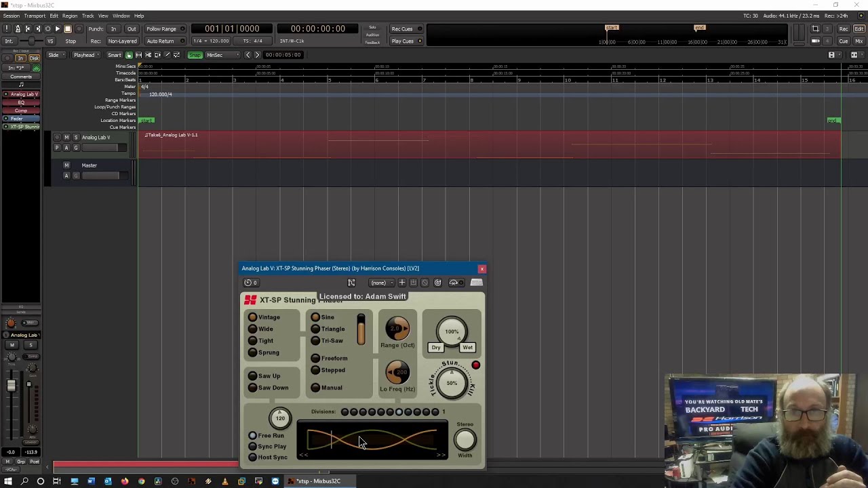This screenshot has width=868, height=488.
Task: Add new preset with plus icon
Action: (402, 283)
